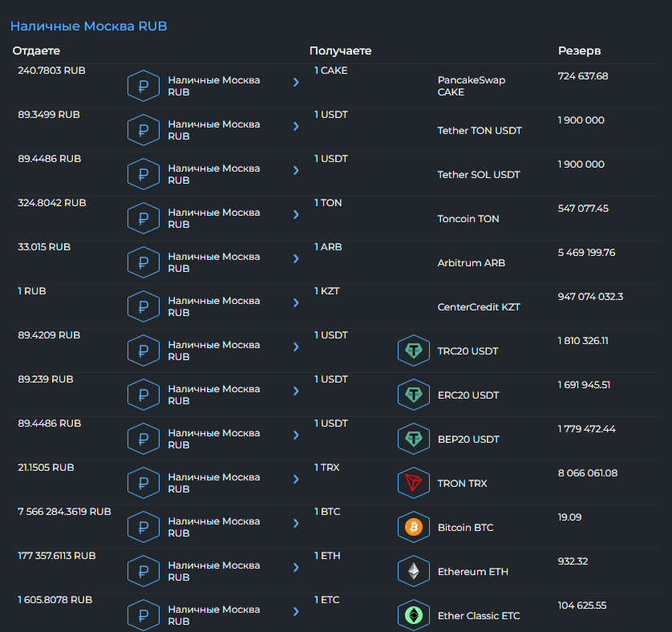This screenshot has height=632, width=672.
Task: Click the Резерв column header
Action: (580, 51)
